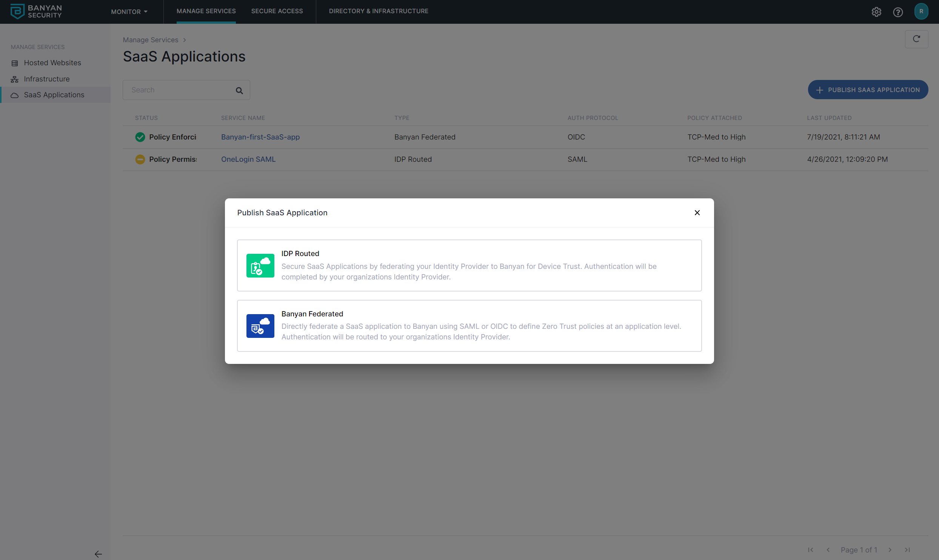Click the Banyan Federated blue cloud icon

pos(260,326)
